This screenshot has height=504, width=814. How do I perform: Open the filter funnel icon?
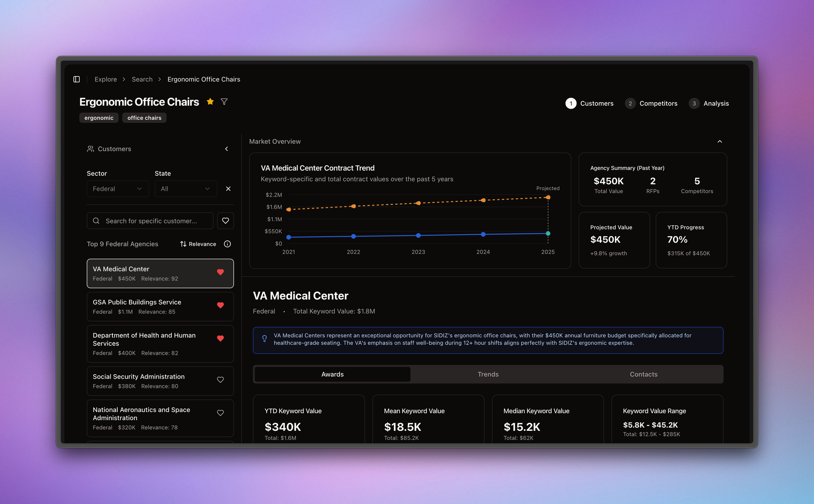224,102
